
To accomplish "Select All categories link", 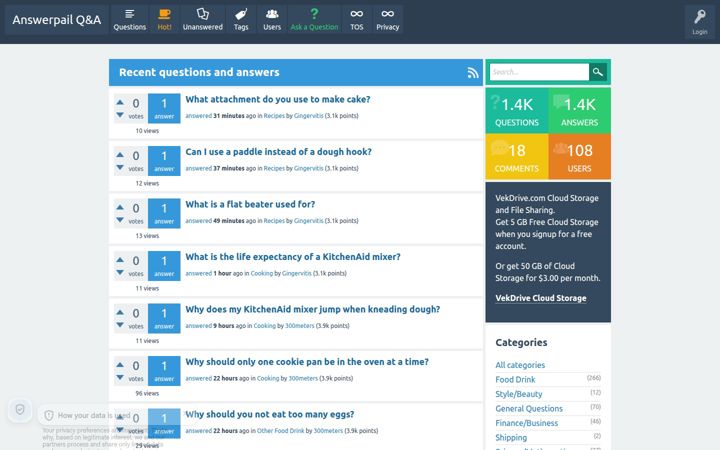I will [x=520, y=365].
